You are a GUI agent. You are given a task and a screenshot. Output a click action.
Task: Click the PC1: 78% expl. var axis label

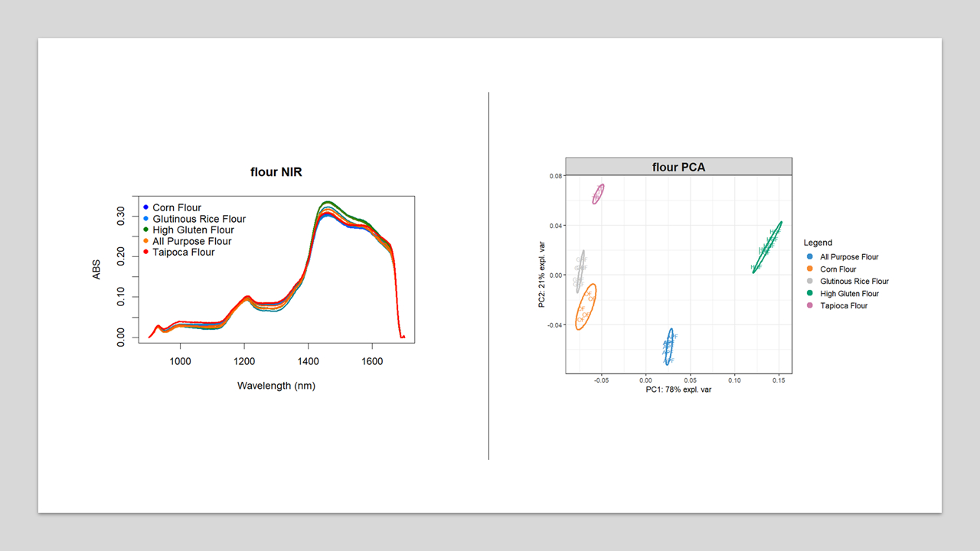click(x=677, y=389)
